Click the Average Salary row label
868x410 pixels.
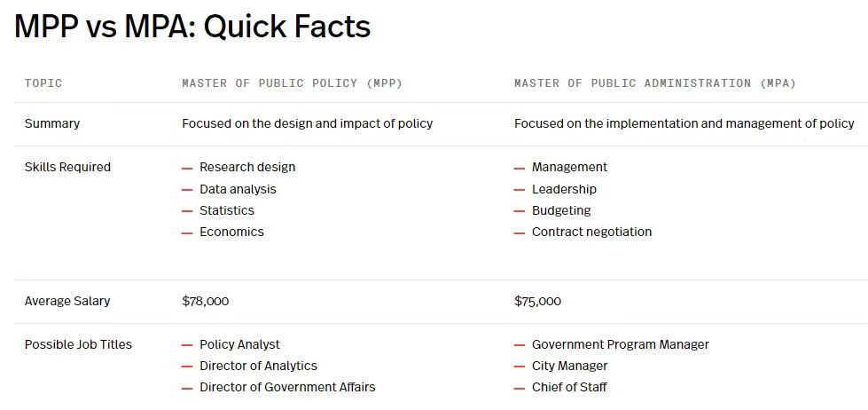[67, 302]
